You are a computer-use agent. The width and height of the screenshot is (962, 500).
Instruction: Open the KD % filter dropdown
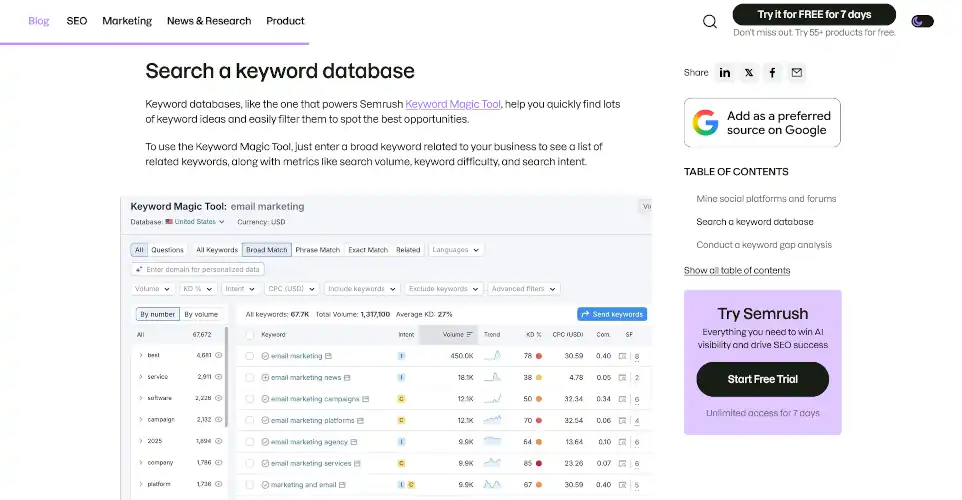click(198, 289)
